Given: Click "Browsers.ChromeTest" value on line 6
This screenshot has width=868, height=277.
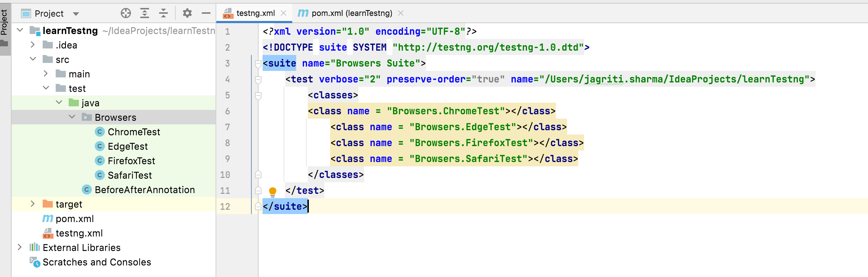Looking at the screenshot, I should [446, 111].
